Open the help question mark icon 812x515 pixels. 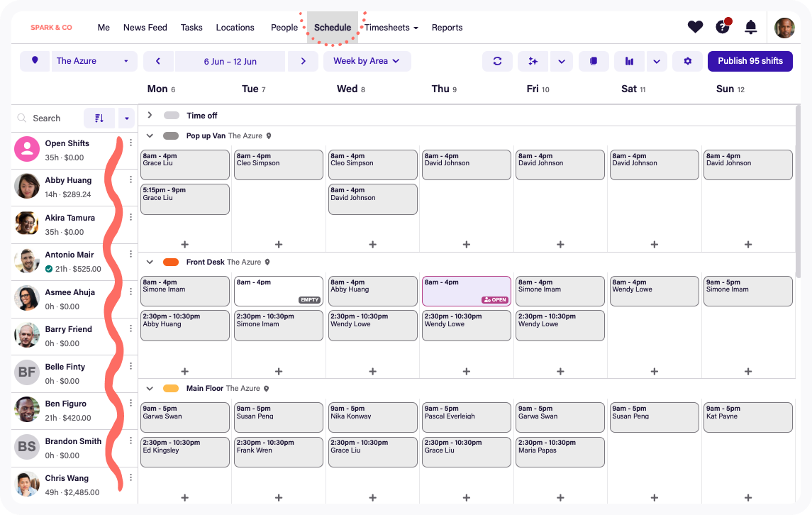[723, 27]
